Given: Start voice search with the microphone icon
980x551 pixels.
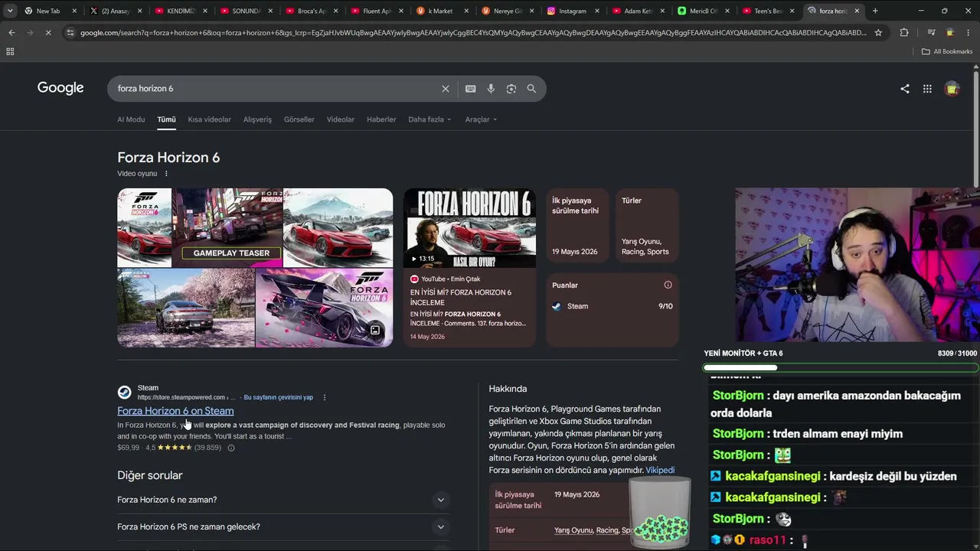Looking at the screenshot, I should (491, 89).
